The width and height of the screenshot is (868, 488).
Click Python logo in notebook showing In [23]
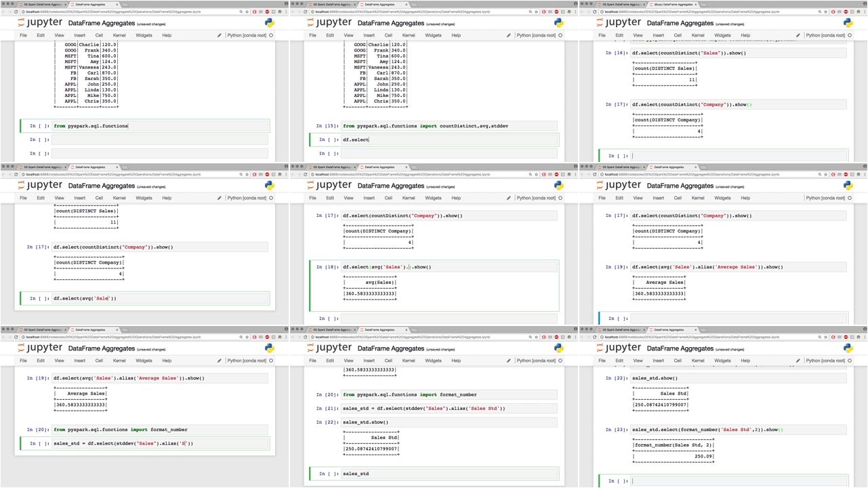[848, 348]
